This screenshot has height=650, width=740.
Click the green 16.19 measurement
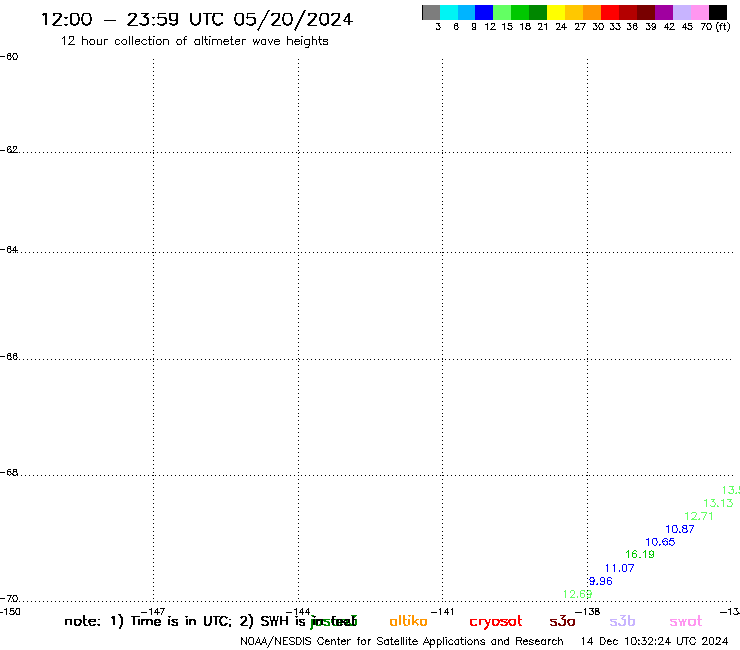click(x=640, y=554)
